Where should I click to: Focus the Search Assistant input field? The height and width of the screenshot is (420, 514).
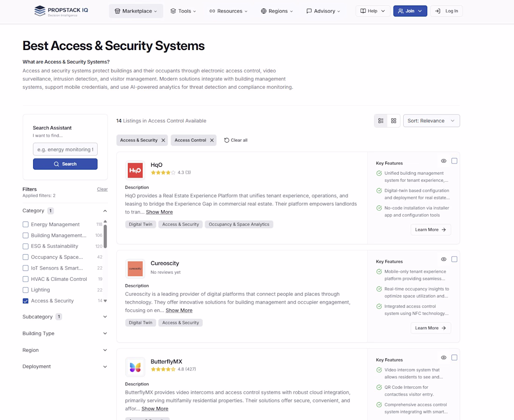click(x=65, y=149)
